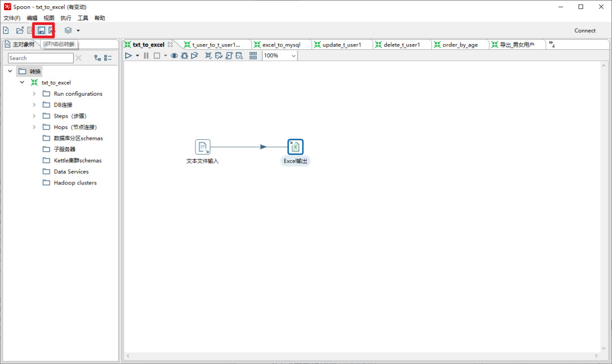Open the run options dropdown arrow
612x364 pixels.
coord(137,55)
